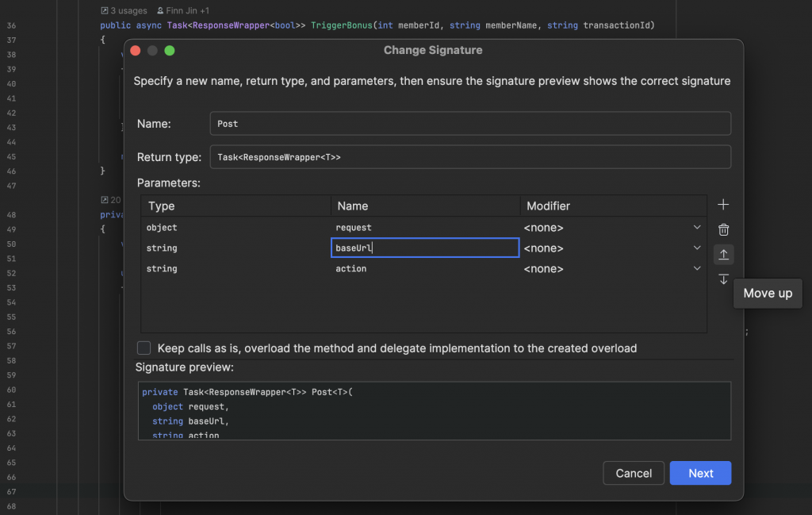The width and height of the screenshot is (812, 515).
Task: Select the "action" parameter name cell
Action: (x=351, y=269)
